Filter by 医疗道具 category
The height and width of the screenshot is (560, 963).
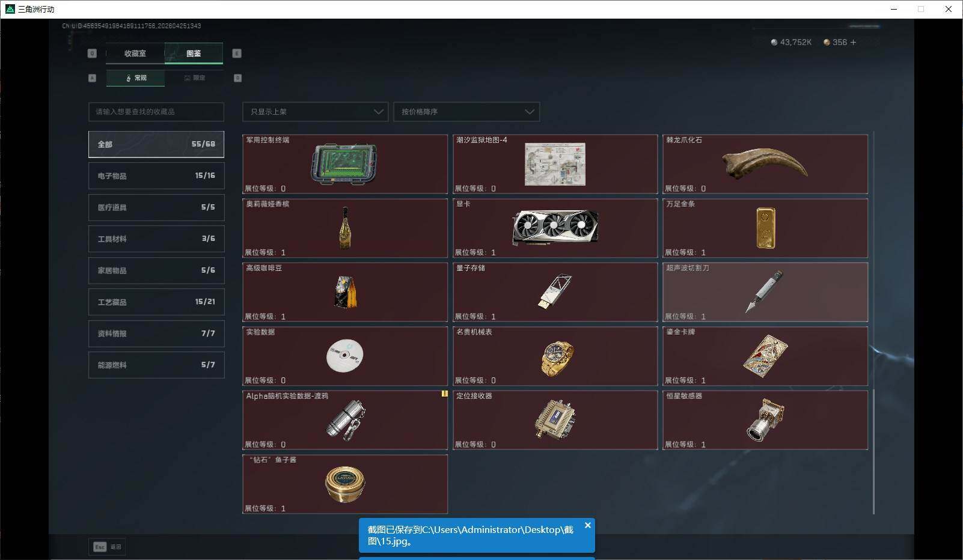click(156, 207)
